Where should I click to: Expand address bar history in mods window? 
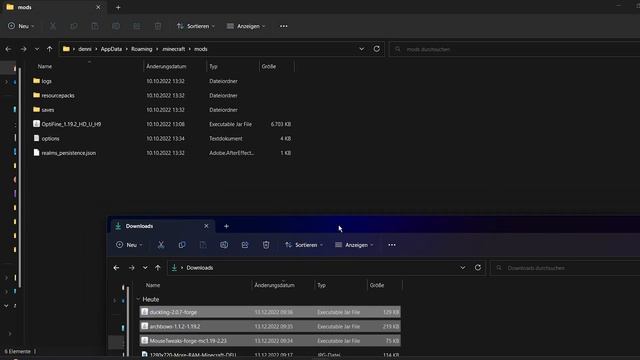click(361, 49)
